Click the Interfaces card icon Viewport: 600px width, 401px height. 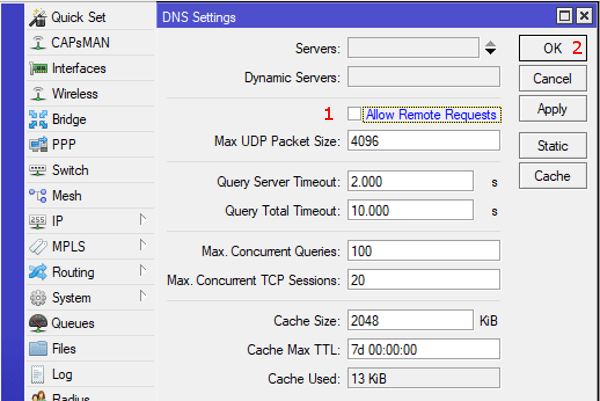pos(38,68)
